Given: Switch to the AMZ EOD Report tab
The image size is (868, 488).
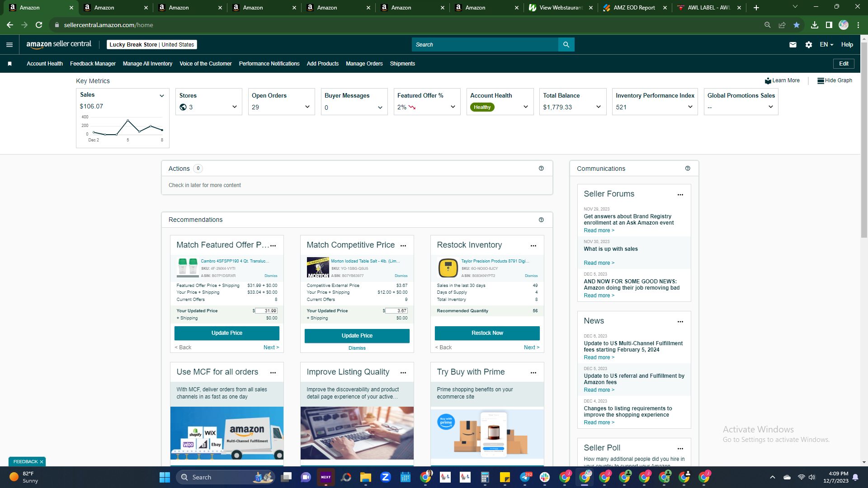Looking at the screenshot, I should tap(634, 8).
